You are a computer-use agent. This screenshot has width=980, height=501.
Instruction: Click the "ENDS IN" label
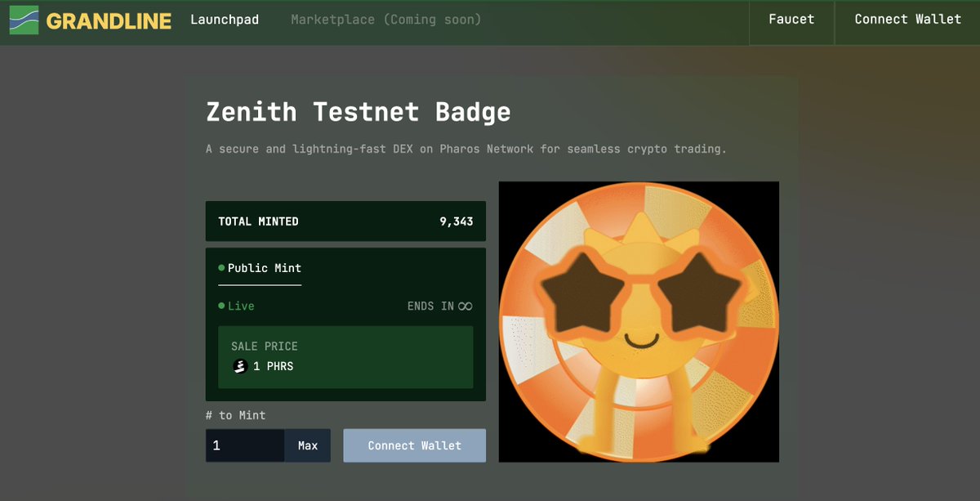point(430,306)
